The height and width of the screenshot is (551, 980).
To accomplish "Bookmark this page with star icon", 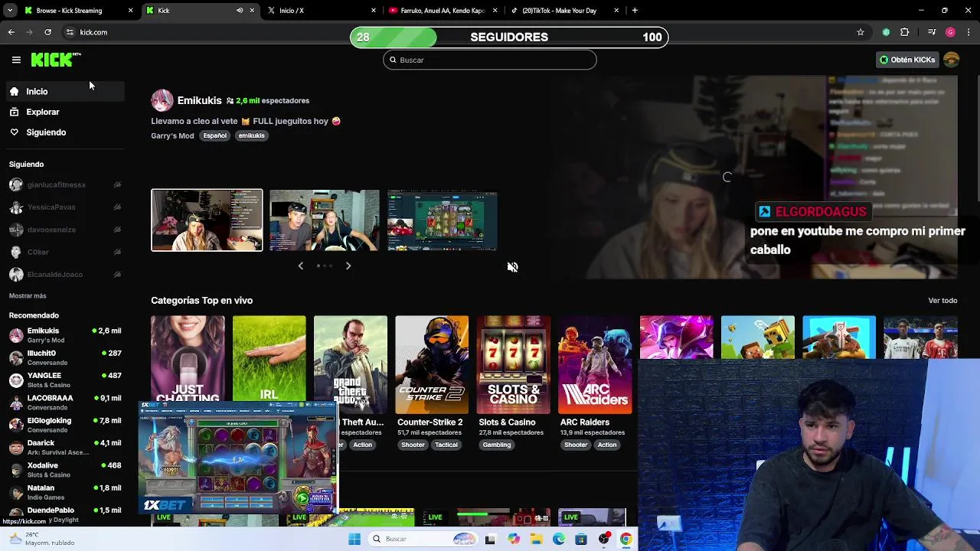I will (x=861, y=32).
